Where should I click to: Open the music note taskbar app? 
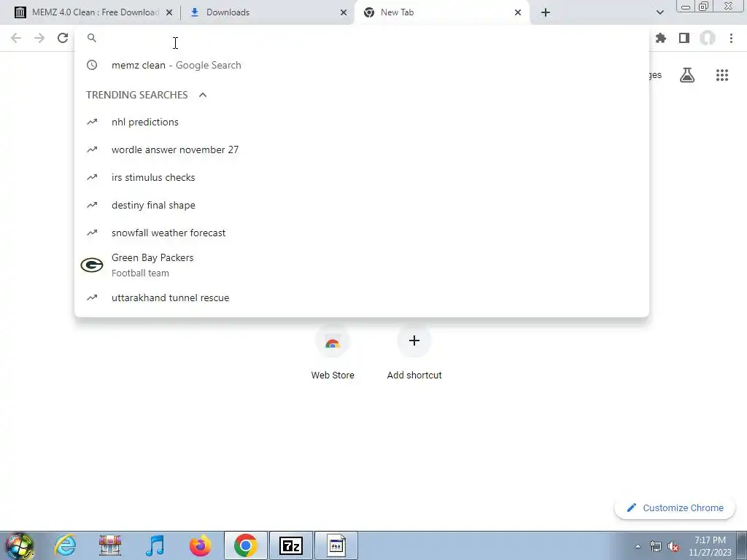coord(155,545)
